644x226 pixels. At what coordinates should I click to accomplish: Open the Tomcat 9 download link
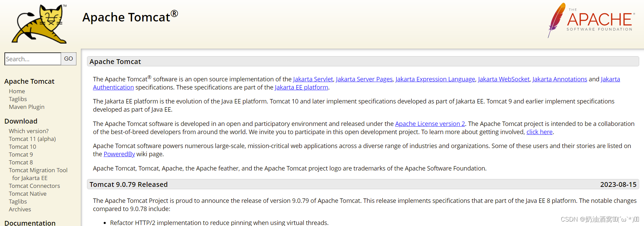[21, 155]
